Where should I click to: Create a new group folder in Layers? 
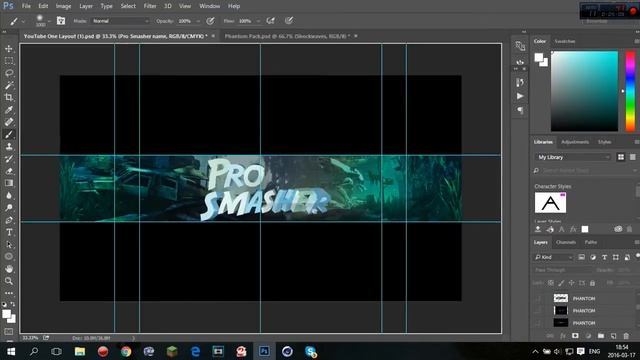601,336
